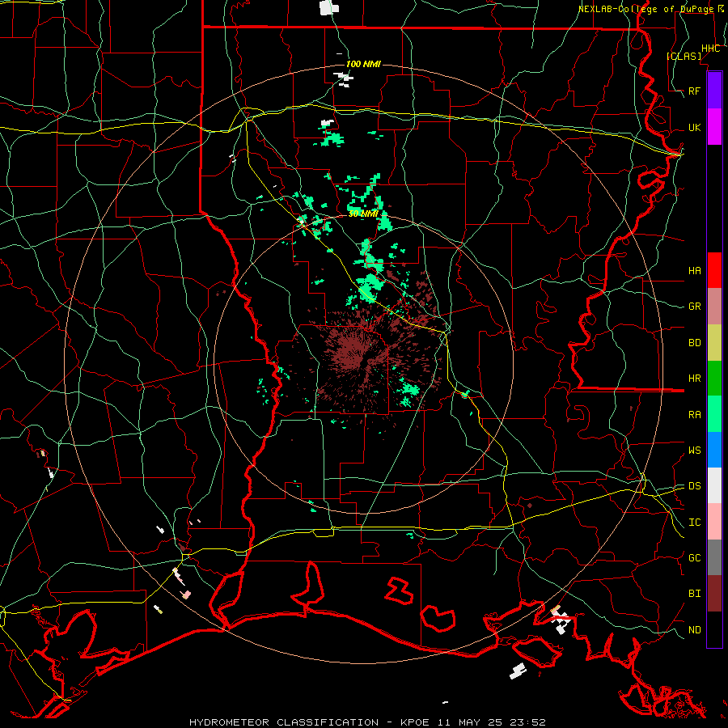Click the WS legend label
Screen dimensions: 728x728
click(694, 451)
